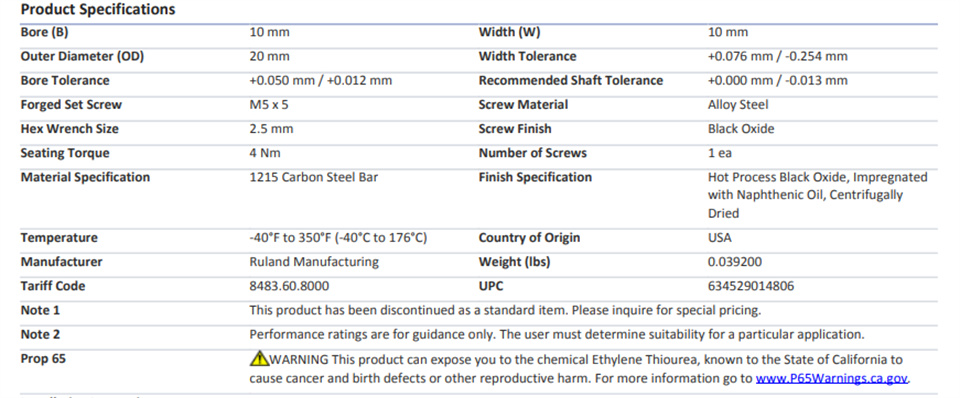
Task: Select the Finish Specification Hot Process Black Oxide text
Action: [x=818, y=195]
